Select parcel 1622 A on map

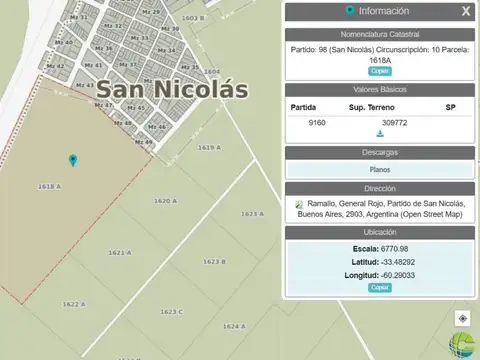[x=74, y=304]
